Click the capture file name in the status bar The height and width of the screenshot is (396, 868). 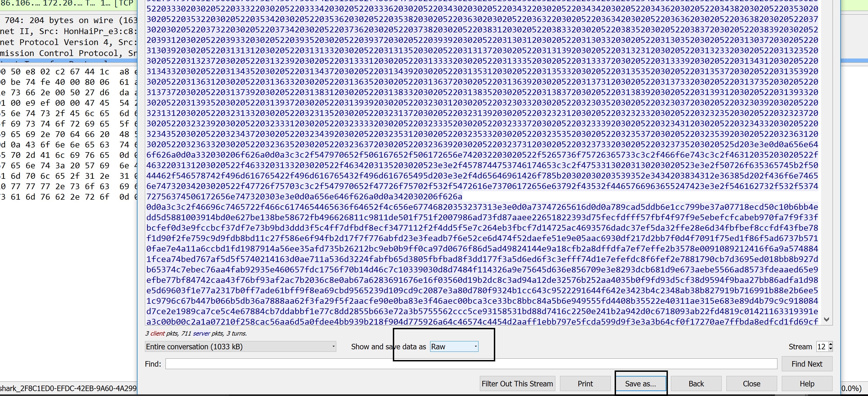click(x=68, y=388)
